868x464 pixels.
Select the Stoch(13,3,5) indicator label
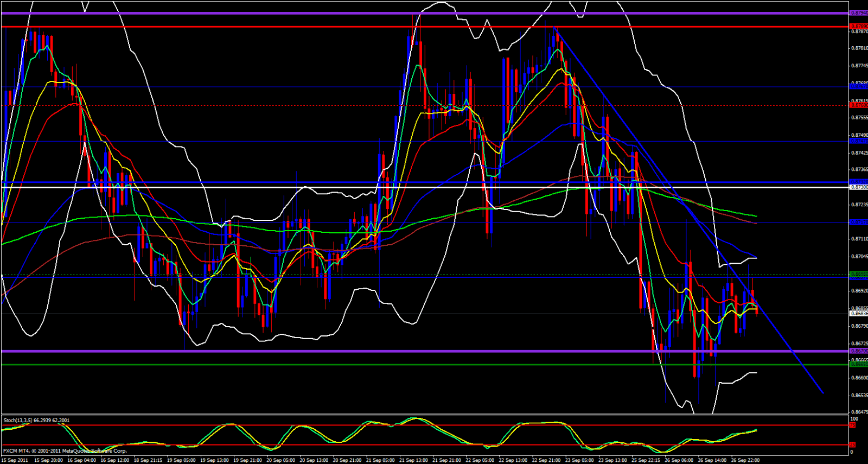pyautogui.click(x=36, y=420)
